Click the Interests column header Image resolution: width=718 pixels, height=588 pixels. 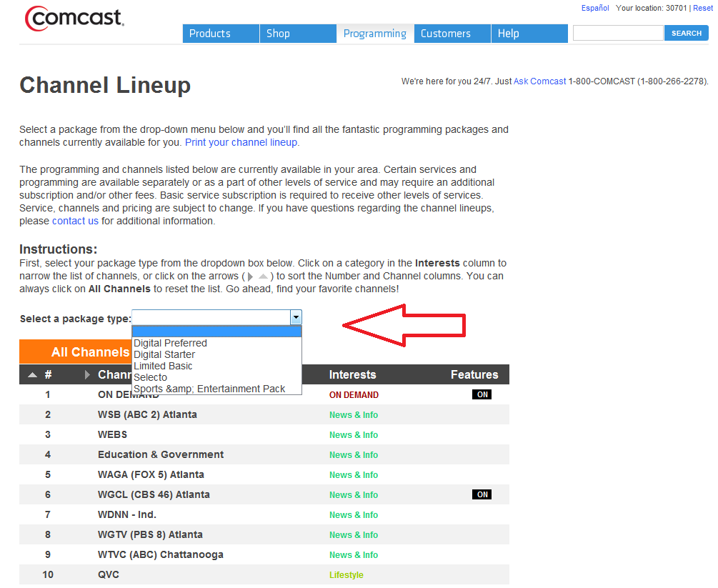click(353, 374)
